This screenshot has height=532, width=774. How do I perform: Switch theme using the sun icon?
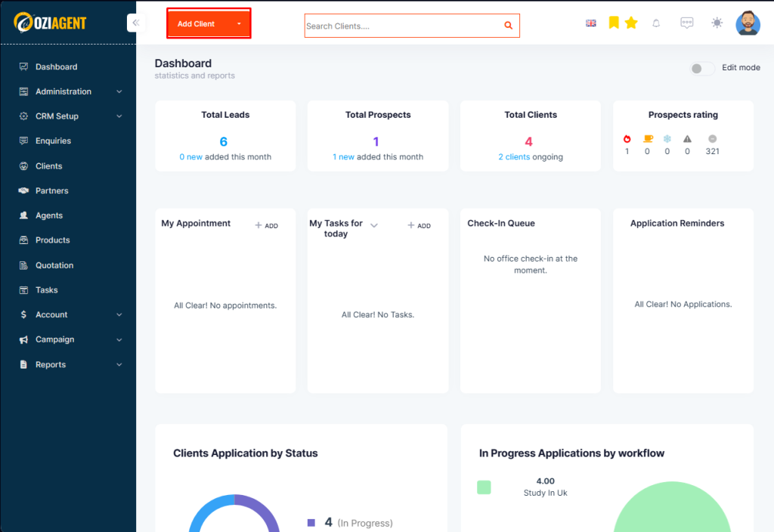[717, 23]
